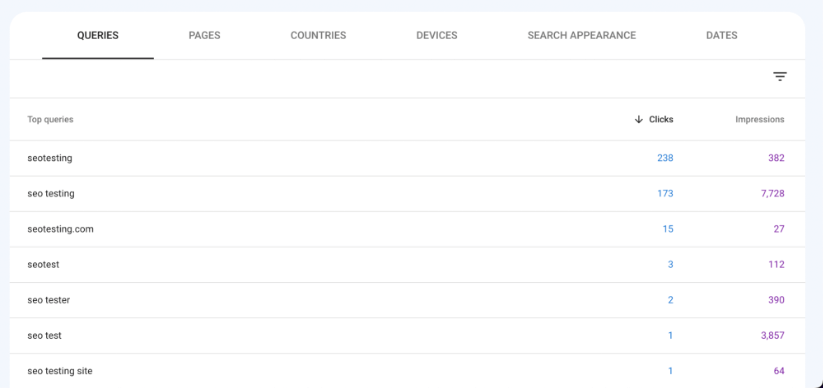
Task: Go to the Search Appearance tab
Action: (x=582, y=36)
